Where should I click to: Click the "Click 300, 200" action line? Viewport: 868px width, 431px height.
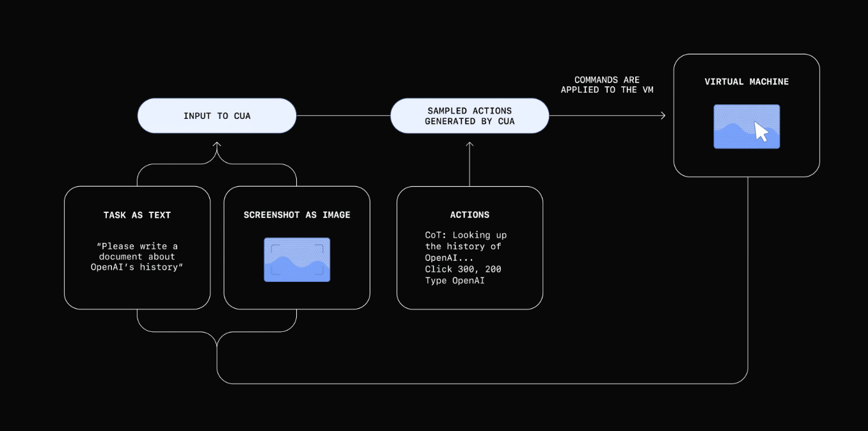(463, 269)
